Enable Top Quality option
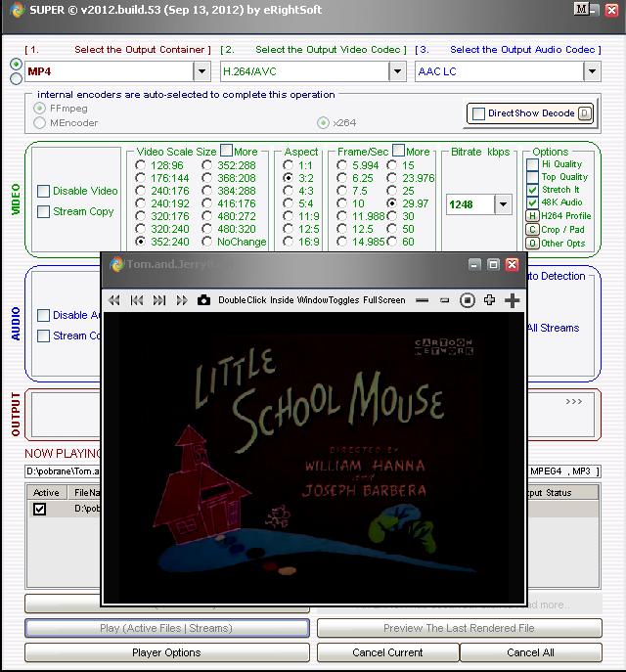 tap(533, 177)
